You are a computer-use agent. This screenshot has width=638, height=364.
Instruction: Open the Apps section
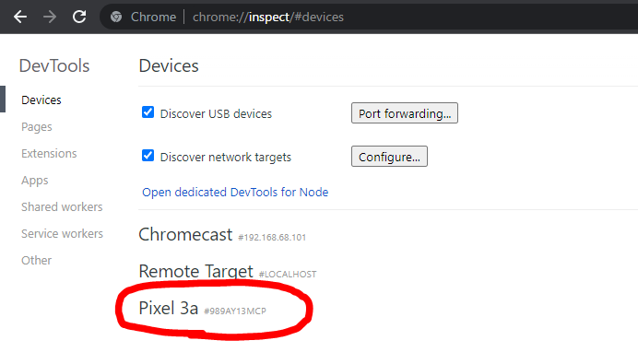35,181
